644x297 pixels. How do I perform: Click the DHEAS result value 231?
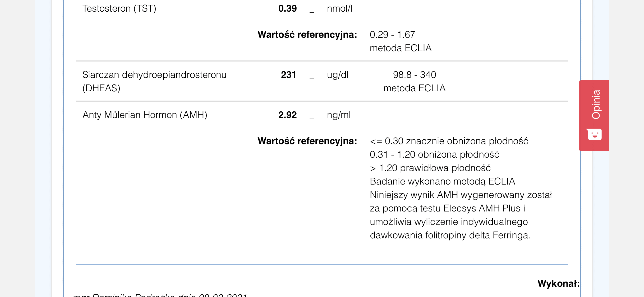tap(288, 75)
